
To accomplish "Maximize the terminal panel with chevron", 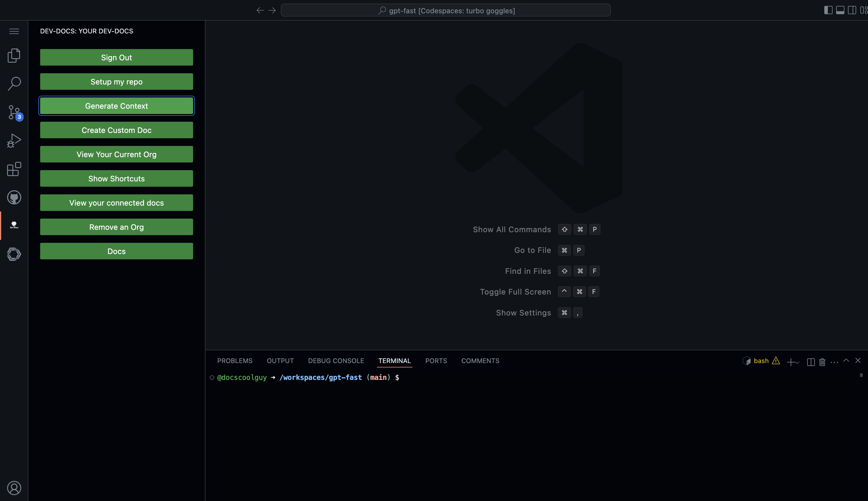I will [x=846, y=361].
